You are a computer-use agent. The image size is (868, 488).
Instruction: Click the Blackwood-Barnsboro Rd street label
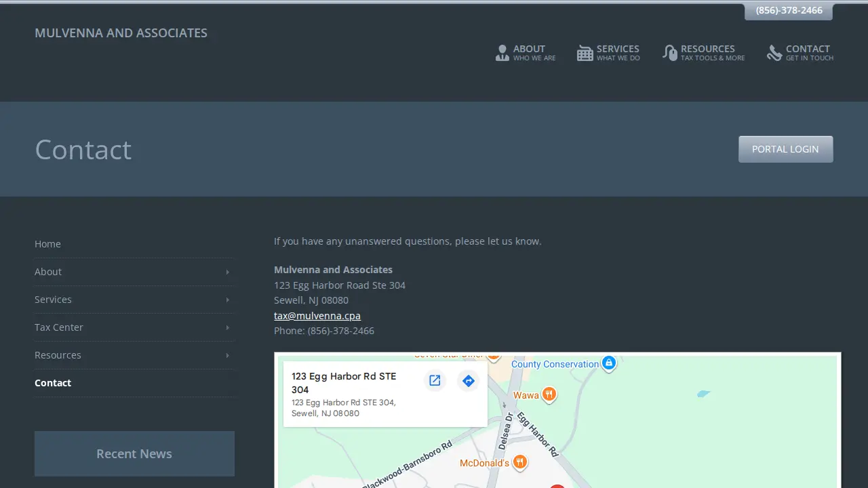(x=407, y=466)
